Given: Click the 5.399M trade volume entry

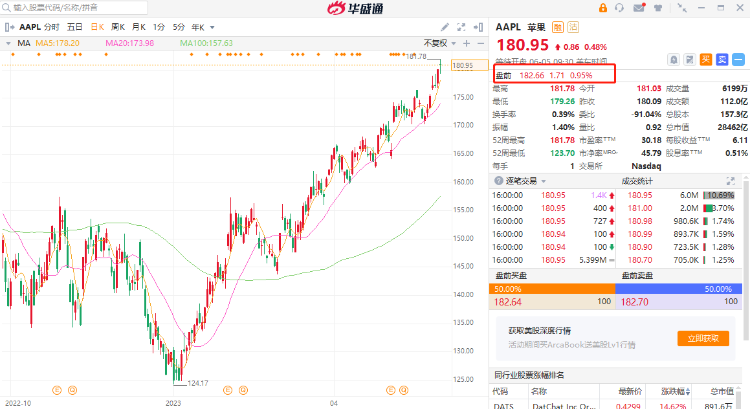Looking at the screenshot, I should [x=593, y=260].
